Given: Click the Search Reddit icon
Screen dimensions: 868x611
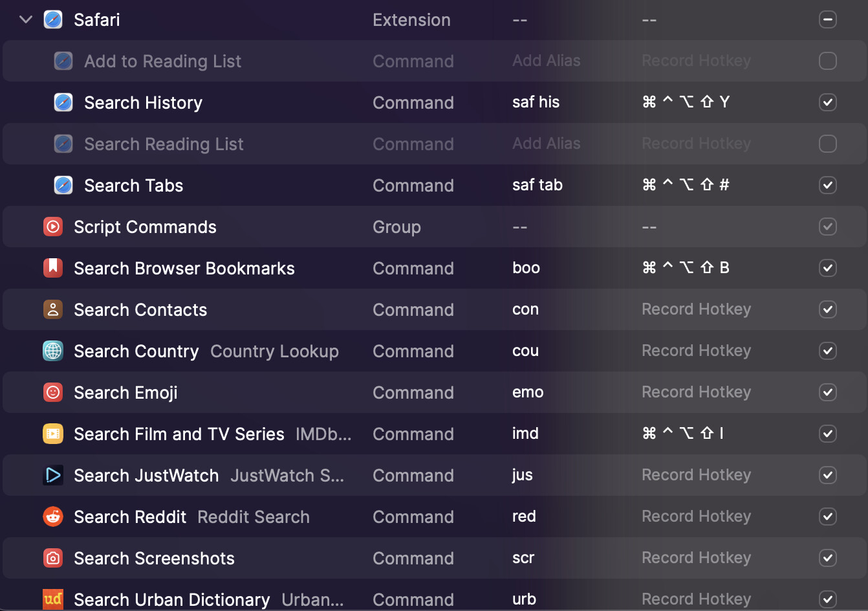Looking at the screenshot, I should point(53,517).
